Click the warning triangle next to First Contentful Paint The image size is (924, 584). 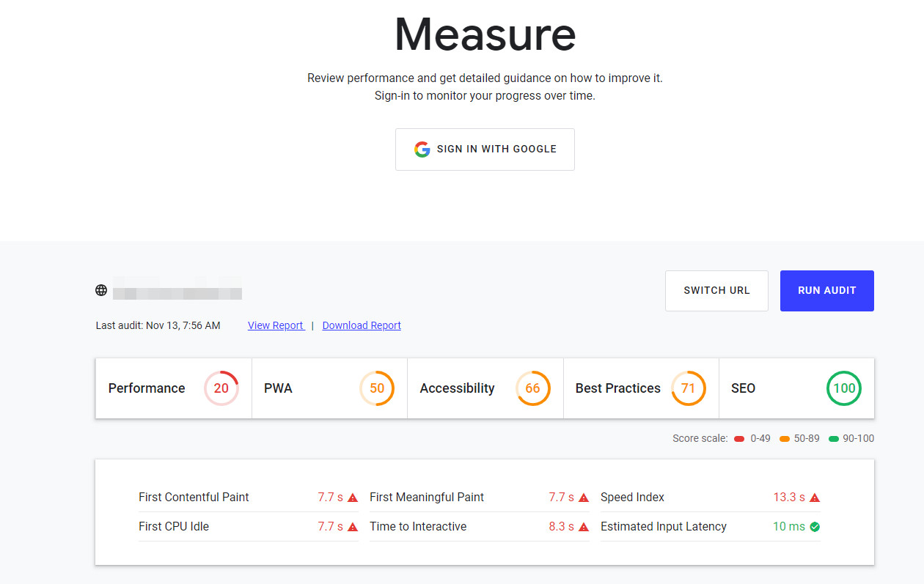(352, 497)
